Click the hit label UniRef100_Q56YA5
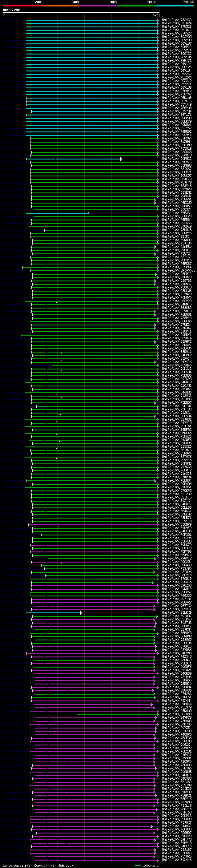The height and width of the screenshot is (868, 197). click(x=177, y=108)
